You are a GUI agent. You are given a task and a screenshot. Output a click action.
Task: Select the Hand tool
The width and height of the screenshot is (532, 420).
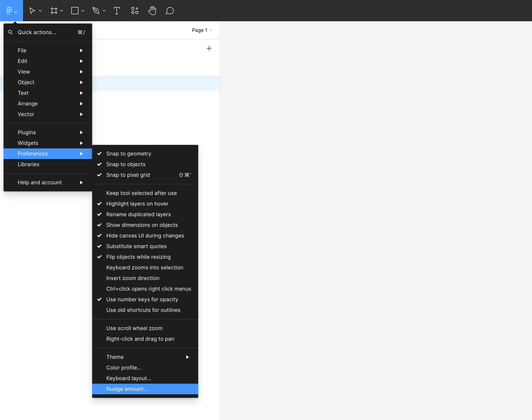click(152, 11)
